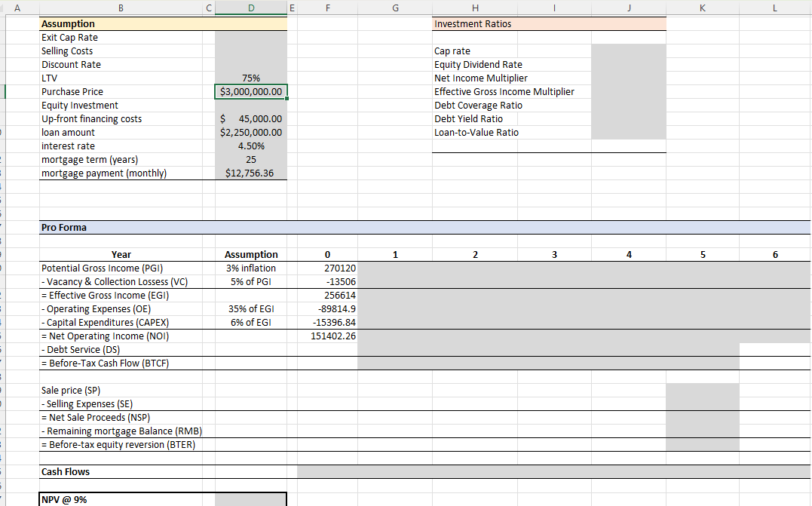Click column B header

pyautogui.click(x=121, y=8)
